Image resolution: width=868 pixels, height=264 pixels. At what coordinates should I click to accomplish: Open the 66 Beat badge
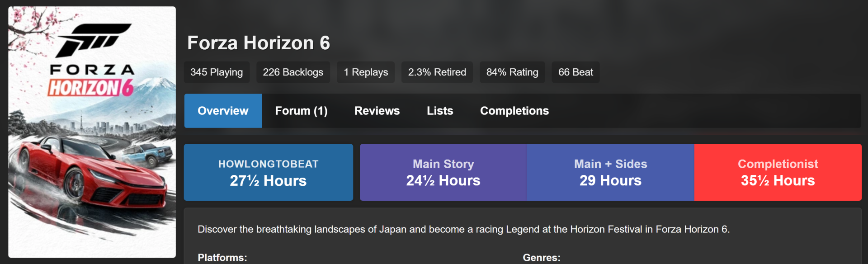click(x=576, y=72)
